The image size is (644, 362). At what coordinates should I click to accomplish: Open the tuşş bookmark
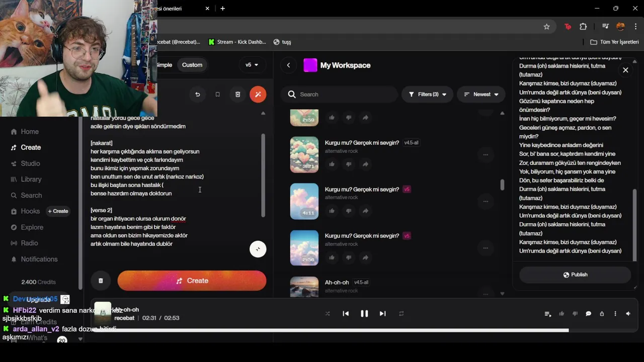pos(282,42)
